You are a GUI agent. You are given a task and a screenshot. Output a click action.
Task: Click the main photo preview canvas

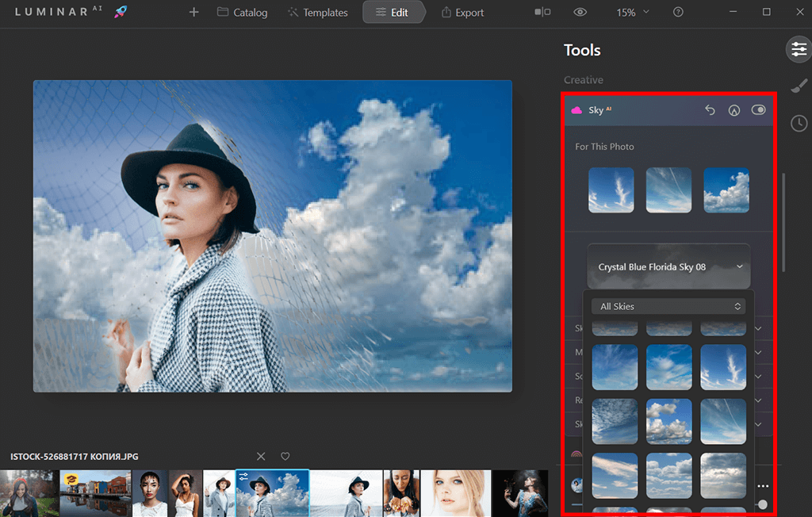(273, 236)
